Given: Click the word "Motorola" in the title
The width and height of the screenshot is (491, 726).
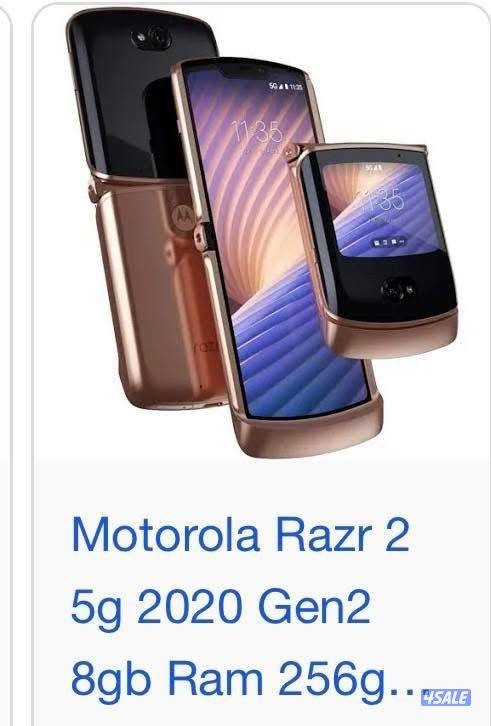Looking at the screenshot, I should [165, 536].
